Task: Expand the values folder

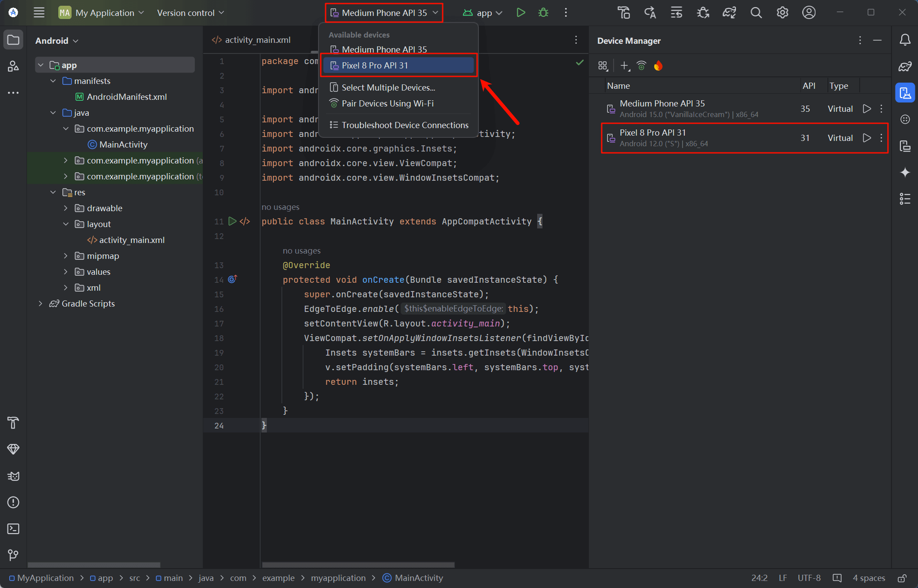Action: coord(65,272)
